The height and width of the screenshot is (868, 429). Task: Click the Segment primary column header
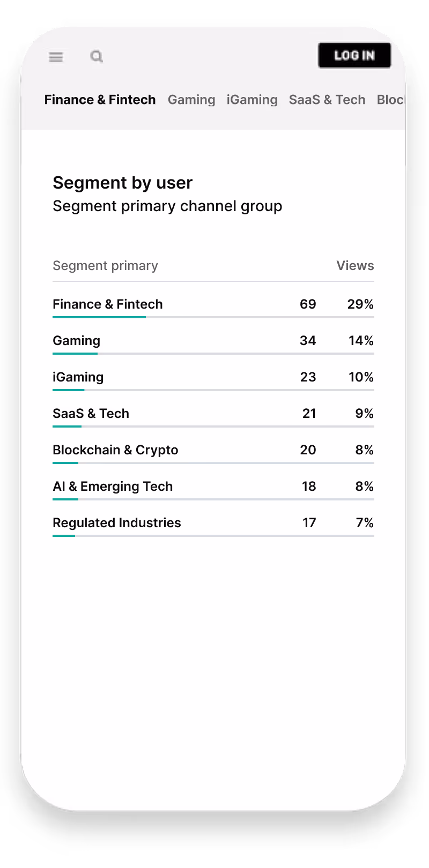tap(105, 265)
